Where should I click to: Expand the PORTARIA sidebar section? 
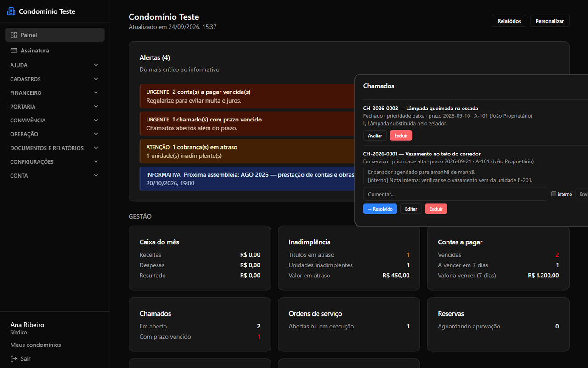(55, 107)
